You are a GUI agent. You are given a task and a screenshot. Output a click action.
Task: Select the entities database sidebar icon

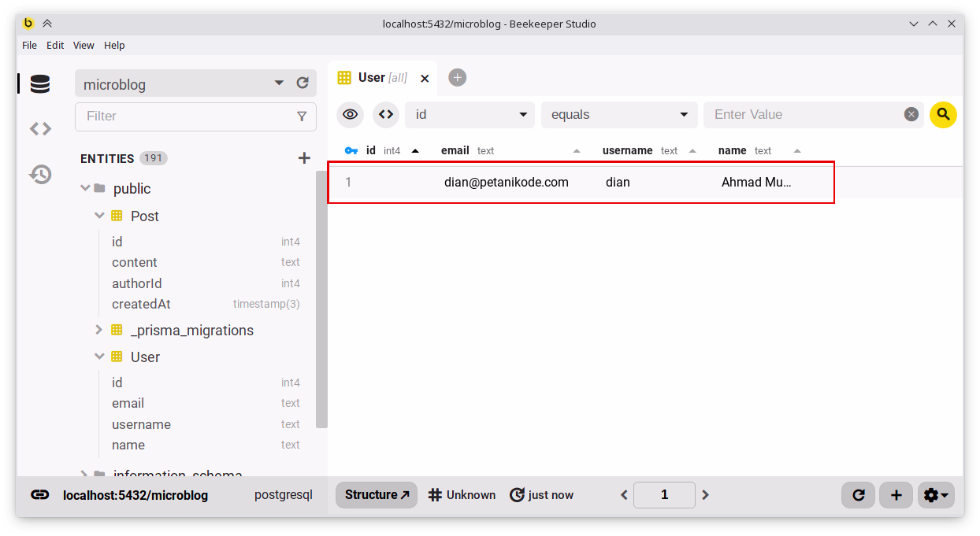(x=39, y=83)
